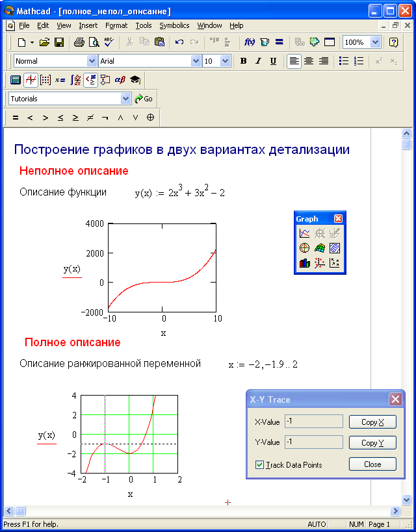Image resolution: width=416 pixels, height=532 pixels.
Task: Insert not-equal operator from Boolean toolbar
Action: pos(90,118)
